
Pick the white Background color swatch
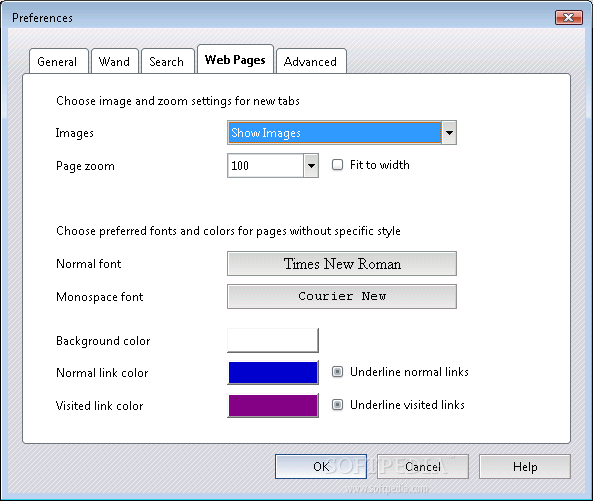[x=273, y=340]
